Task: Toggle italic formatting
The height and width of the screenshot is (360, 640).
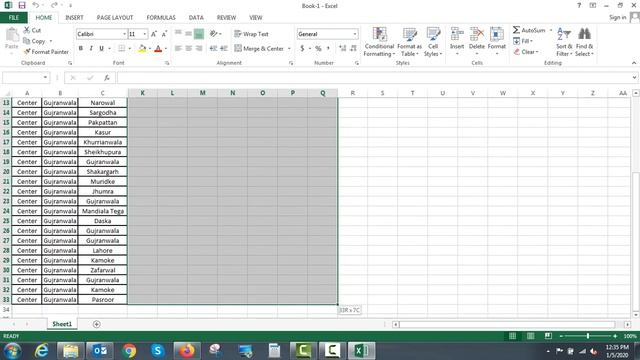Action: tap(91, 48)
